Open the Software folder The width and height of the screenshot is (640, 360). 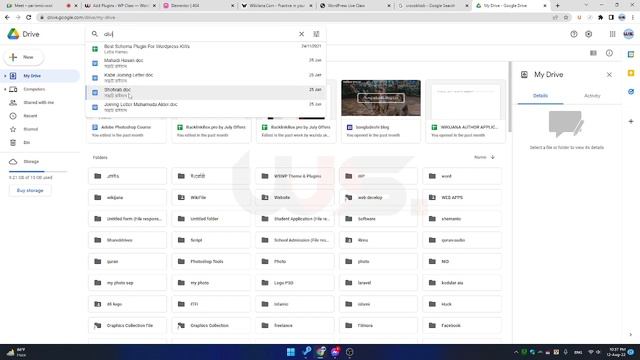point(378,219)
